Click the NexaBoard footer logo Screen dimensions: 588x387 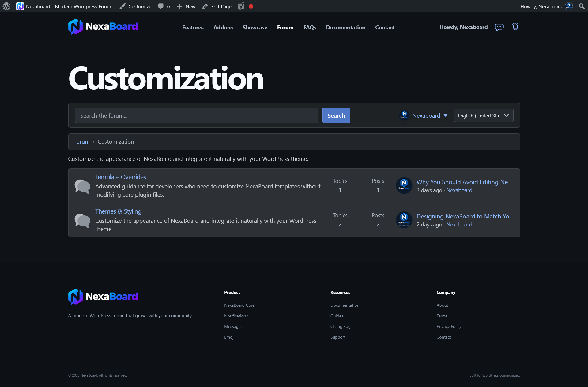103,296
